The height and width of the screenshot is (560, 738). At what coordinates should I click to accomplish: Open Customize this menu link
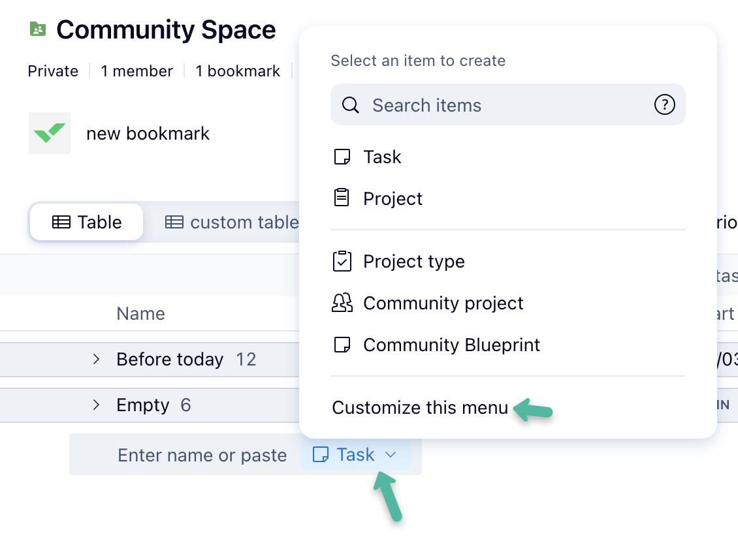coord(420,408)
